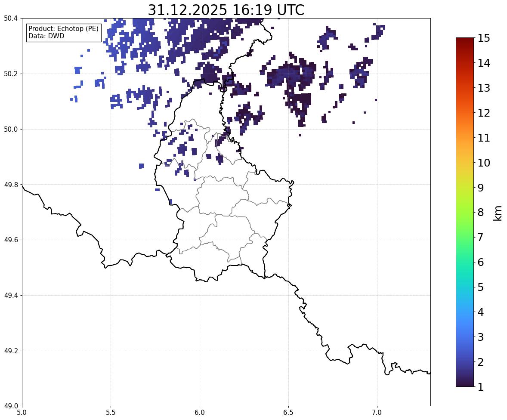
Task: Click the 'Product: Echotop (PE)' legend text
Action: (x=63, y=29)
